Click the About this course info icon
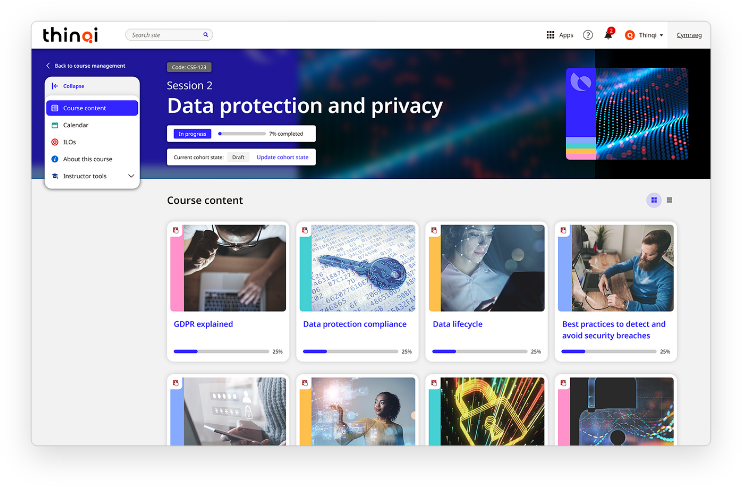742x487 pixels. 54,159
